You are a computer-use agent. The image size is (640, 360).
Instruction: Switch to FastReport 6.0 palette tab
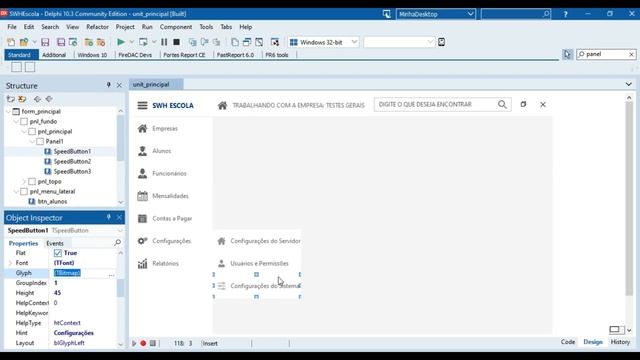(x=235, y=55)
